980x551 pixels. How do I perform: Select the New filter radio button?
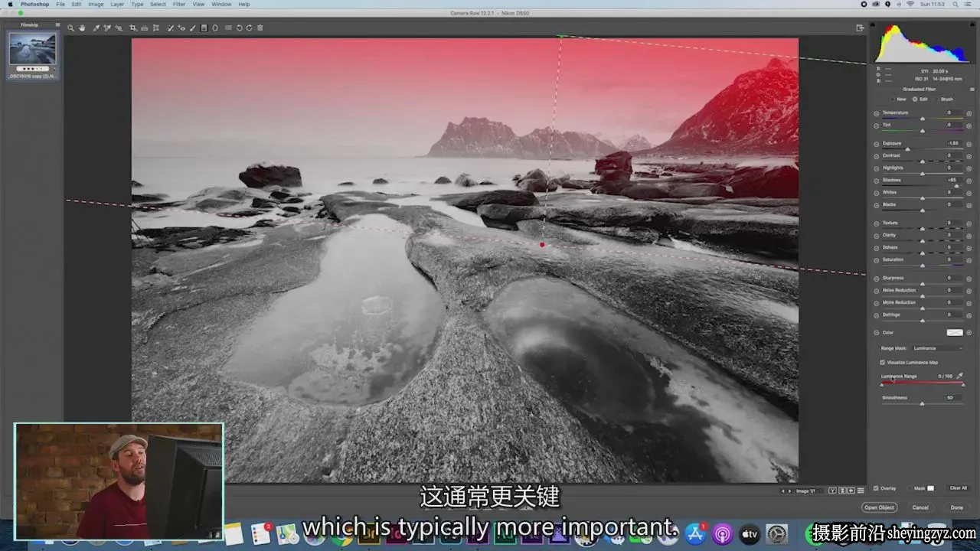click(x=893, y=99)
